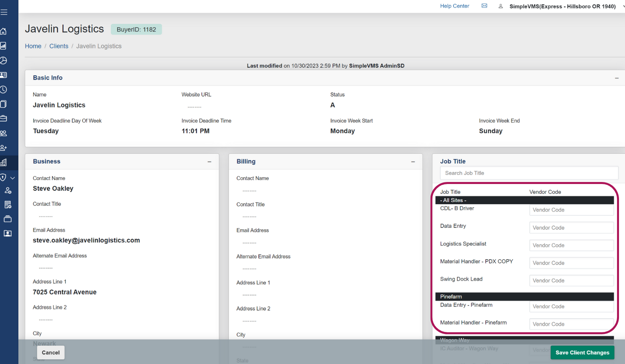Click the contact name Steve Oakley
The height and width of the screenshot is (364, 625).
(x=53, y=188)
